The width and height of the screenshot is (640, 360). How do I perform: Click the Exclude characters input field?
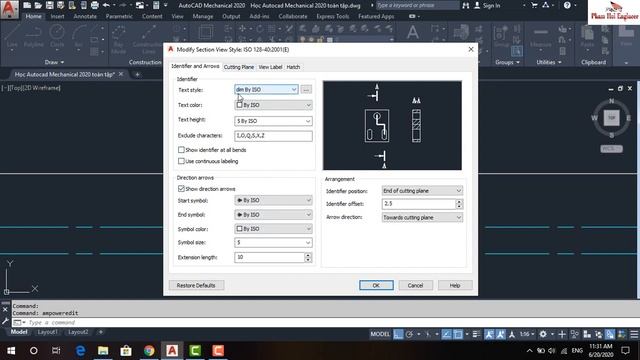273,136
